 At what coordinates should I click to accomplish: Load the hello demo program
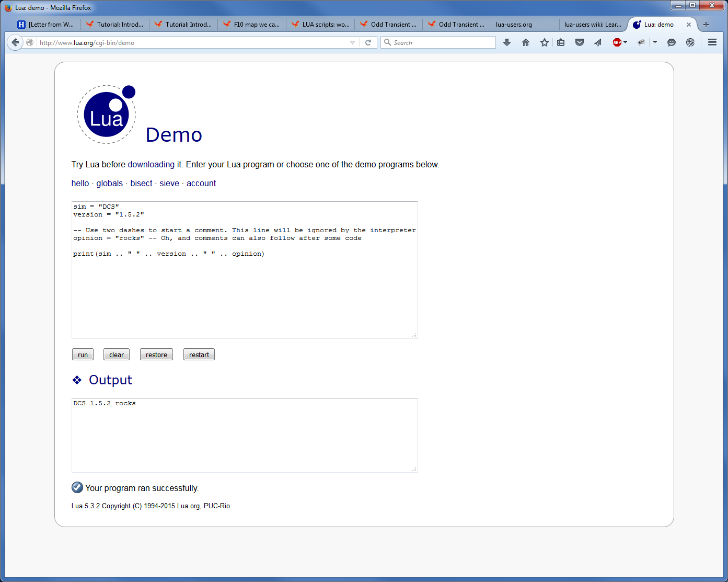tap(80, 183)
